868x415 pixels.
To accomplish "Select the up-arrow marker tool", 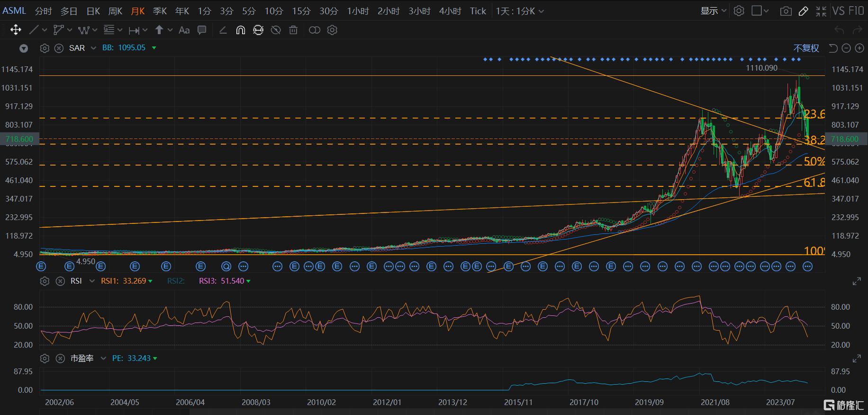I will [x=159, y=30].
